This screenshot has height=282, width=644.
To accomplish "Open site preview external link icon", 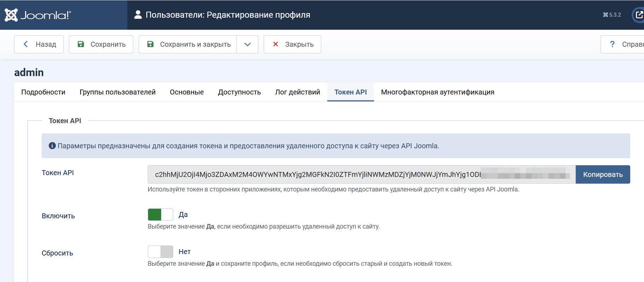I will pyautogui.click(x=639, y=15).
